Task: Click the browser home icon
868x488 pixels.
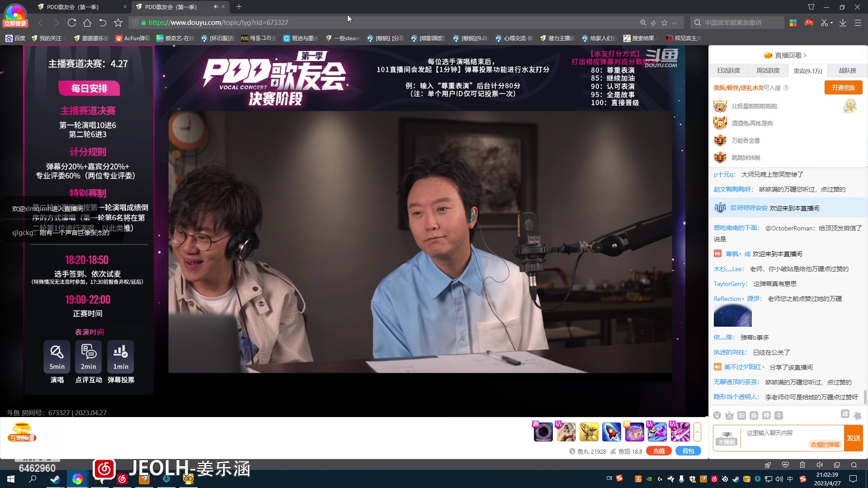Action: click(87, 23)
